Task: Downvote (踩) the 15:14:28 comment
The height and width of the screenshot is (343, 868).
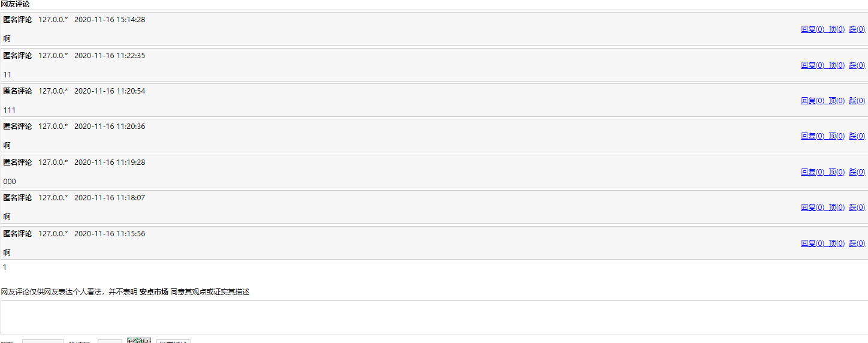Action: click(x=857, y=29)
